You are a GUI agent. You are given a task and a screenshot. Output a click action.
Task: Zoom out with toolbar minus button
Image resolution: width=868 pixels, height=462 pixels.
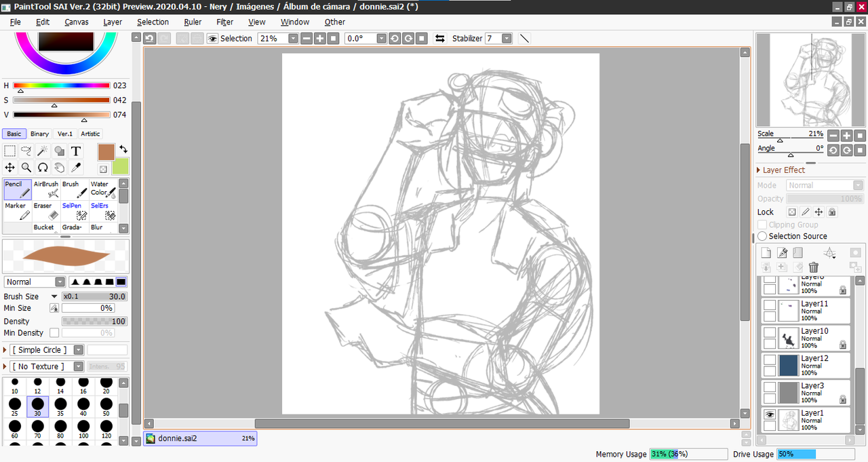click(x=307, y=39)
